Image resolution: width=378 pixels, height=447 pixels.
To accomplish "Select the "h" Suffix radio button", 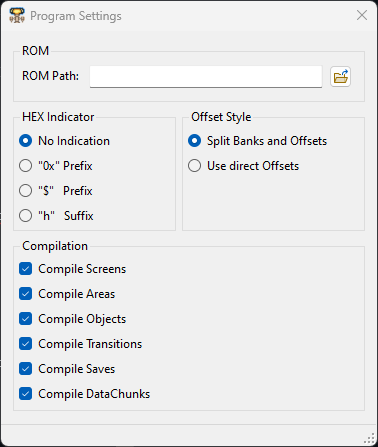I will click(x=26, y=216).
